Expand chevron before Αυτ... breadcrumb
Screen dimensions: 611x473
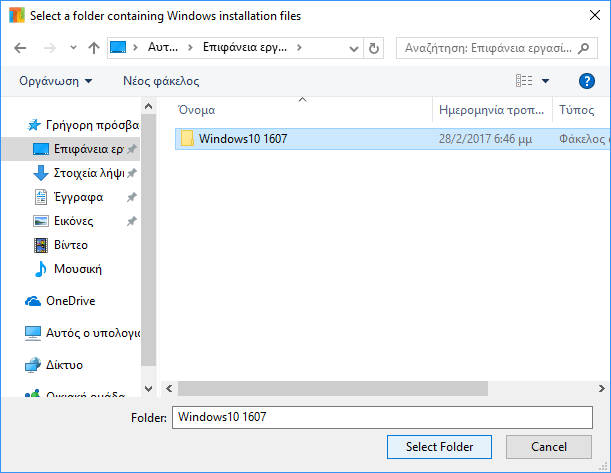pos(135,48)
